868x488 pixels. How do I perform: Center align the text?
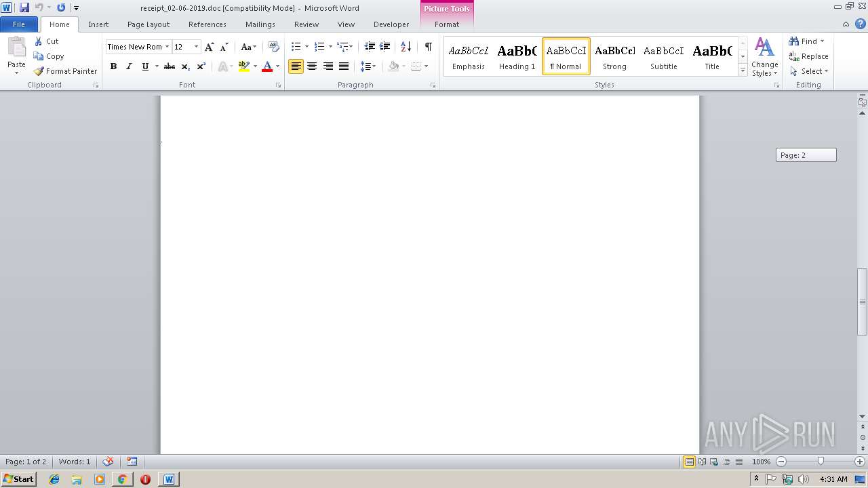(x=312, y=66)
